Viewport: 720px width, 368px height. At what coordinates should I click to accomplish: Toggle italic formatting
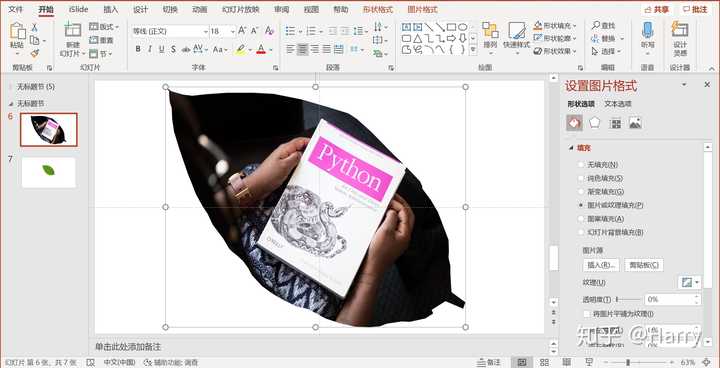point(150,49)
